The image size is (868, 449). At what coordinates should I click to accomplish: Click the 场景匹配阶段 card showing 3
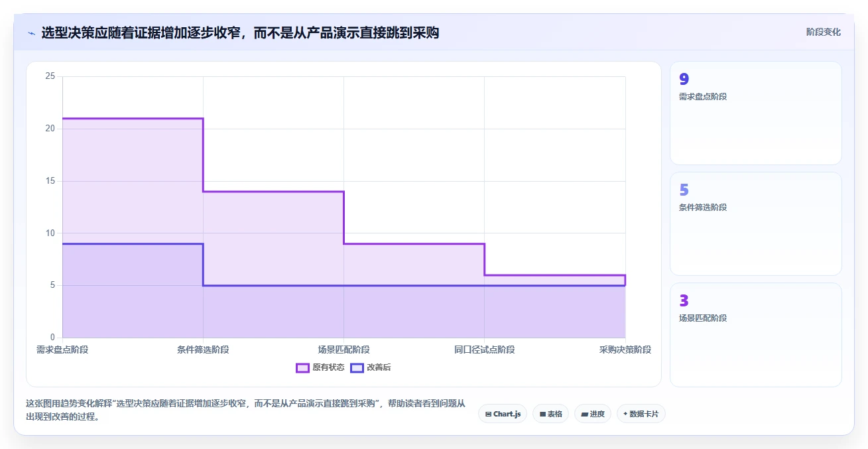[x=756, y=335]
